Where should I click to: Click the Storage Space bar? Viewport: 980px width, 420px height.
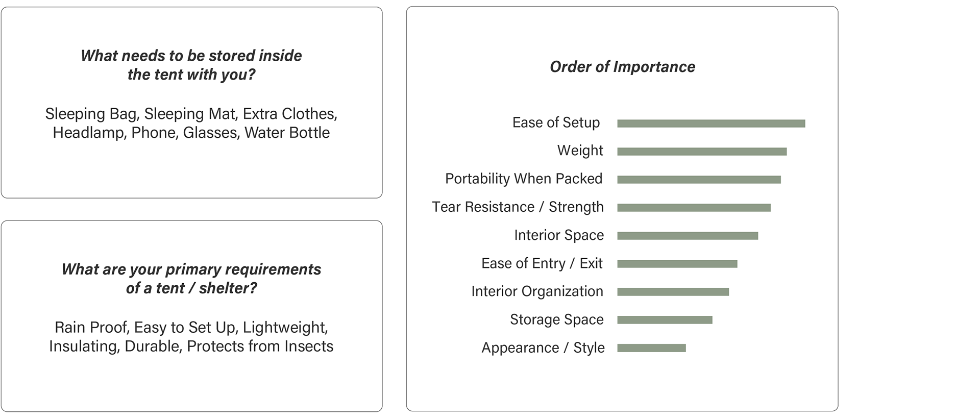pos(665,320)
